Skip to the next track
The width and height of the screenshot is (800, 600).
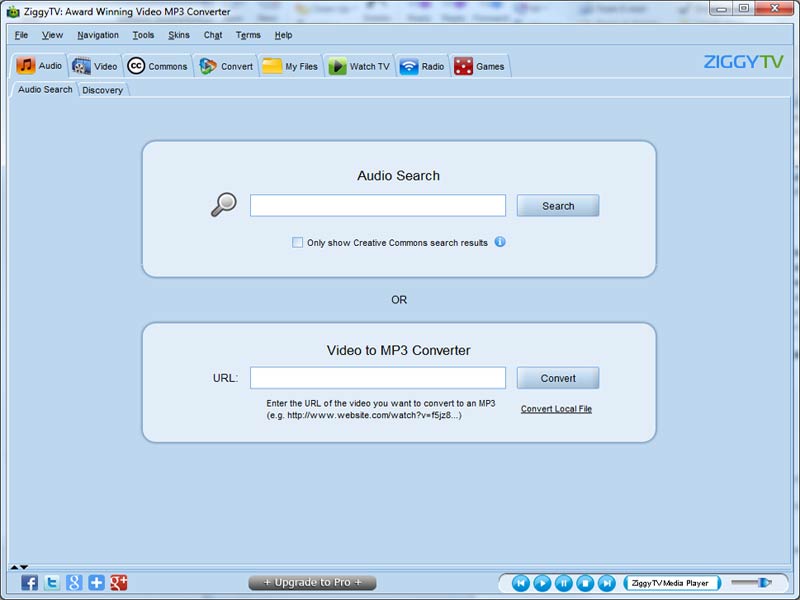607,583
